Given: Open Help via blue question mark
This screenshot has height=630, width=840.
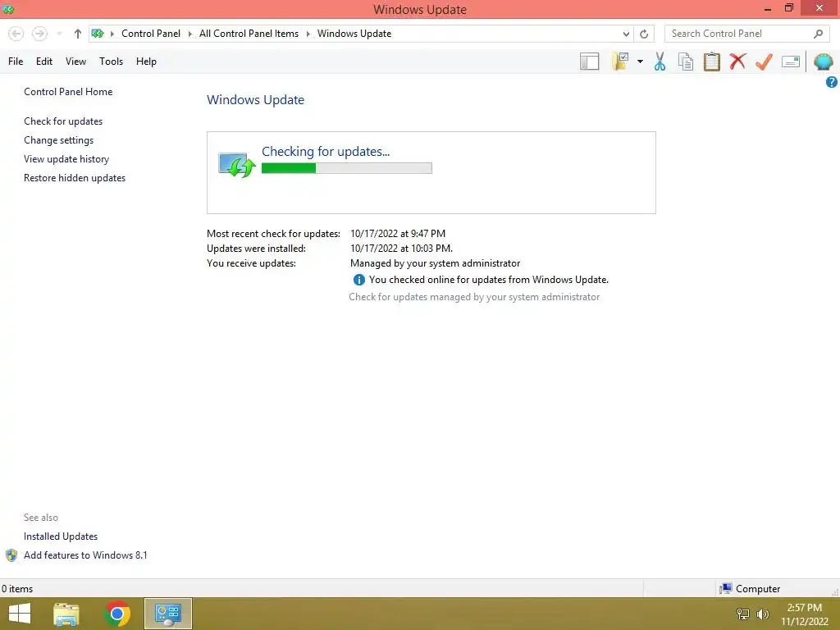Looking at the screenshot, I should click(x=832, y=82).
